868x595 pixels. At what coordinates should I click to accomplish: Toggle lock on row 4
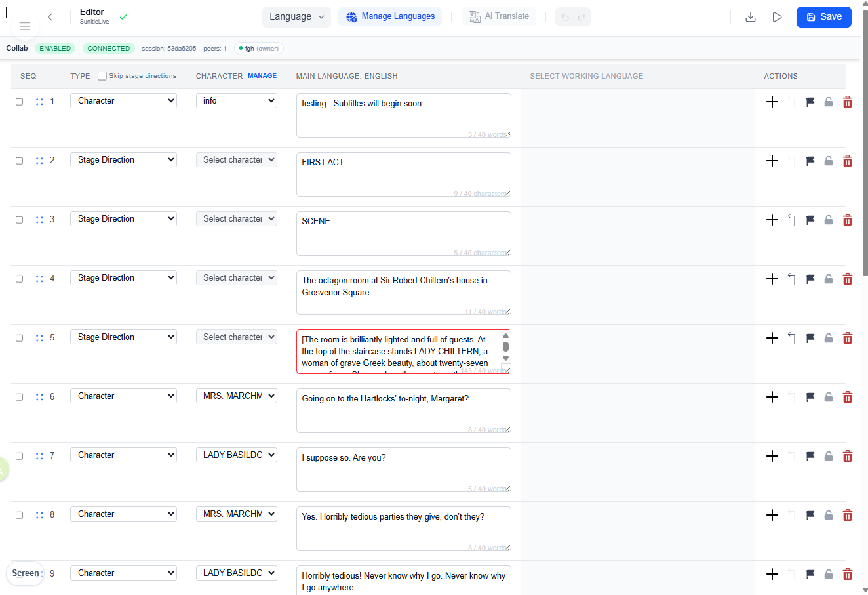point(829,279)
